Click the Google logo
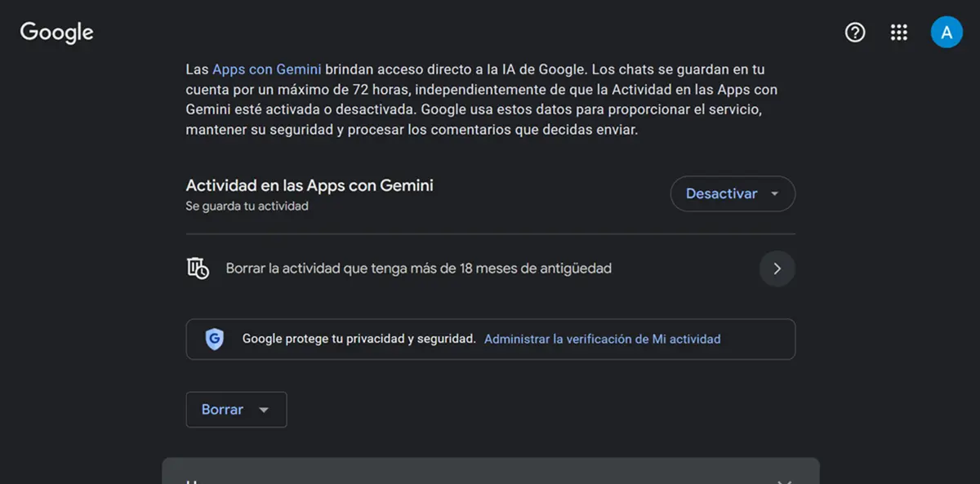 pyautogui.click(x=56, y=33)
